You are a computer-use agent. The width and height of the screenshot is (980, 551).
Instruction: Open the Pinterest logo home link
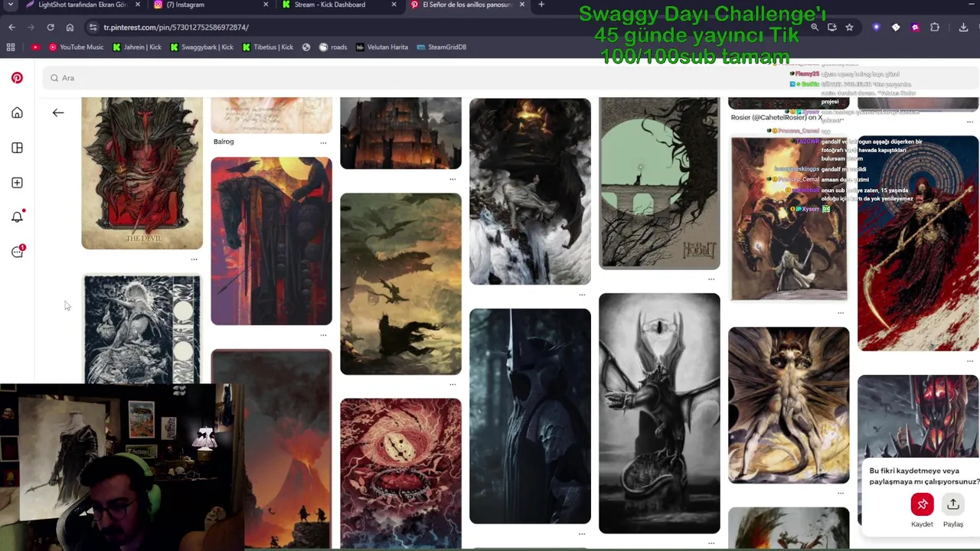pyautogui.click(x=17, y=78)
